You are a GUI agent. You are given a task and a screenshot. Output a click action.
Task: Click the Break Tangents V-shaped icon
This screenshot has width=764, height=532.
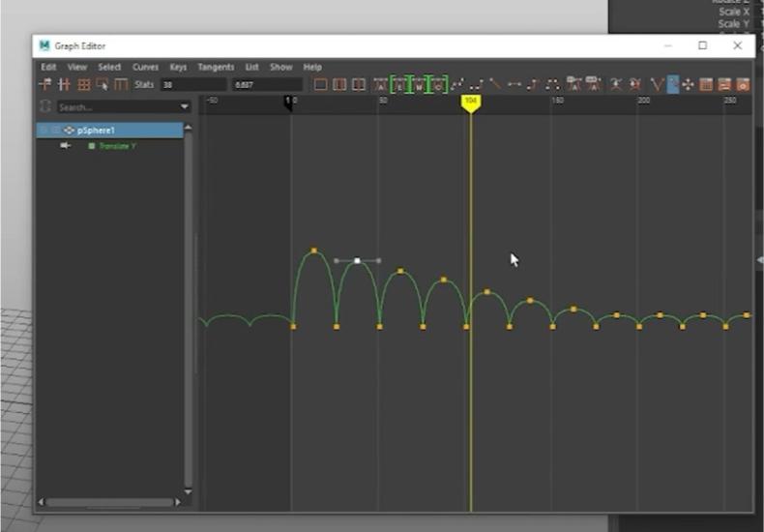click(657, 85)
